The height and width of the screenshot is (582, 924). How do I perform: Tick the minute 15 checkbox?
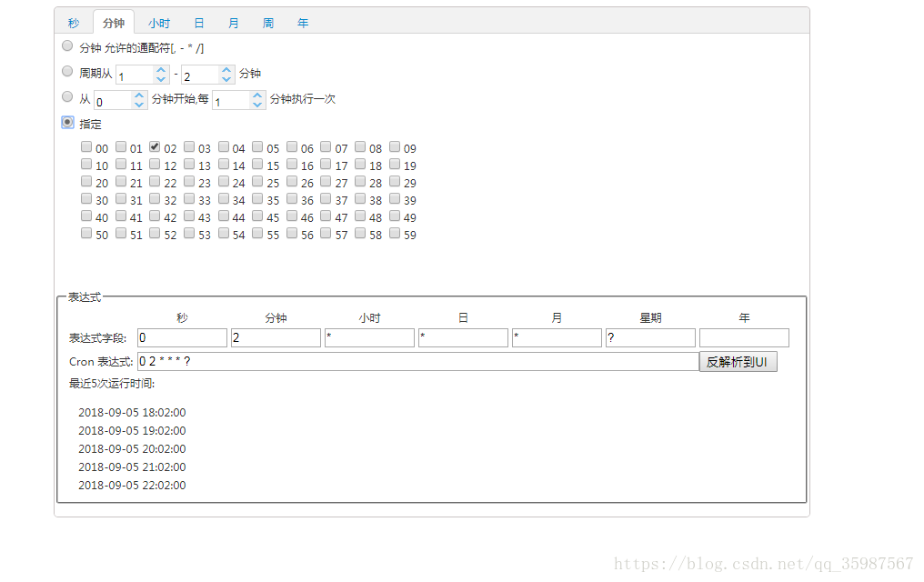point(257,164)
